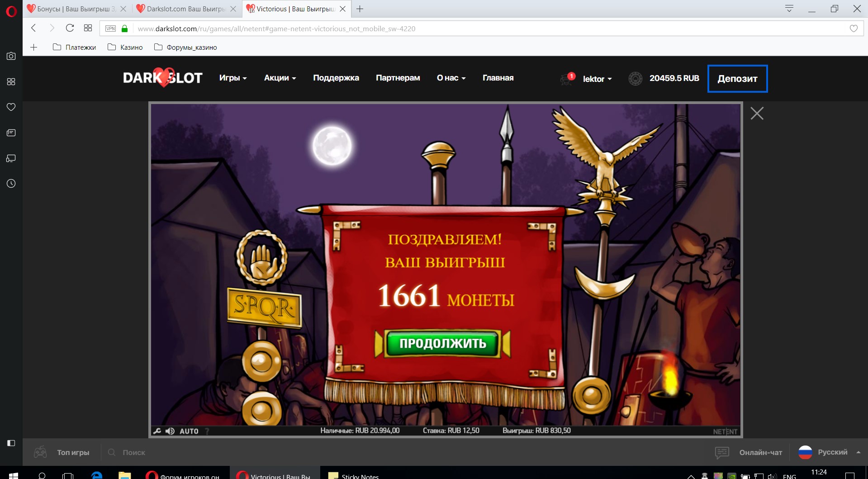Open game settings wrench icon
868x479 pixels.
point(157,431)
